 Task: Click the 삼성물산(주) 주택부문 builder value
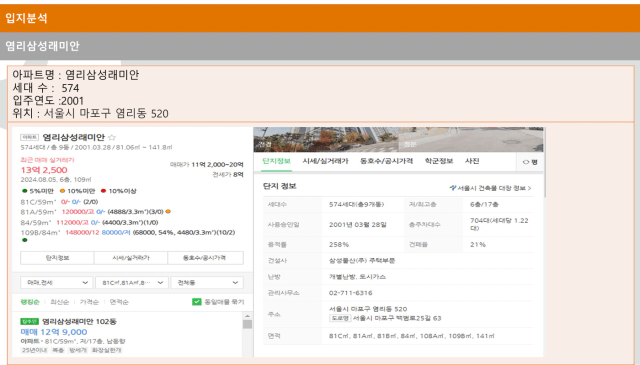pos(362,260)
